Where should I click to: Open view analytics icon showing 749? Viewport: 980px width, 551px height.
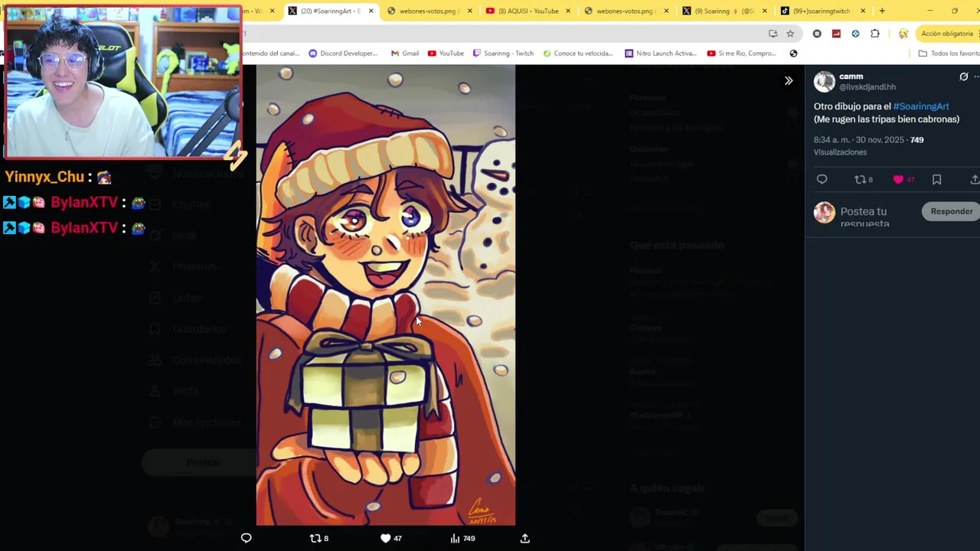455,538
